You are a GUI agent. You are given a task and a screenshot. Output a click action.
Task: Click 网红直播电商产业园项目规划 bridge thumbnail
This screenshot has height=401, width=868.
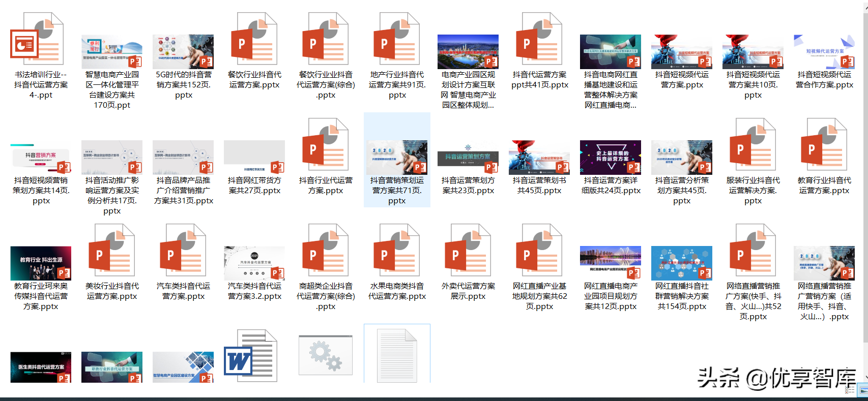611,263
